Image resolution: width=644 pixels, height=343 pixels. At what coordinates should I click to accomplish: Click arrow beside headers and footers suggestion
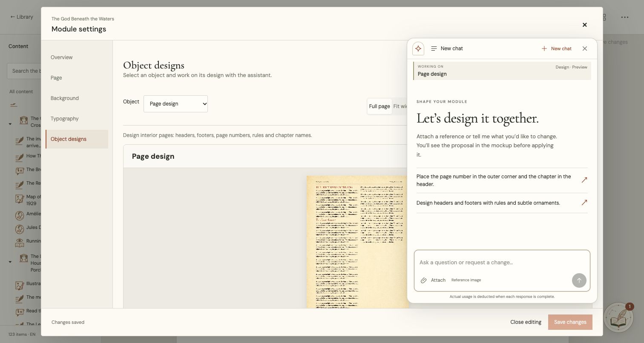click(584, 203)
